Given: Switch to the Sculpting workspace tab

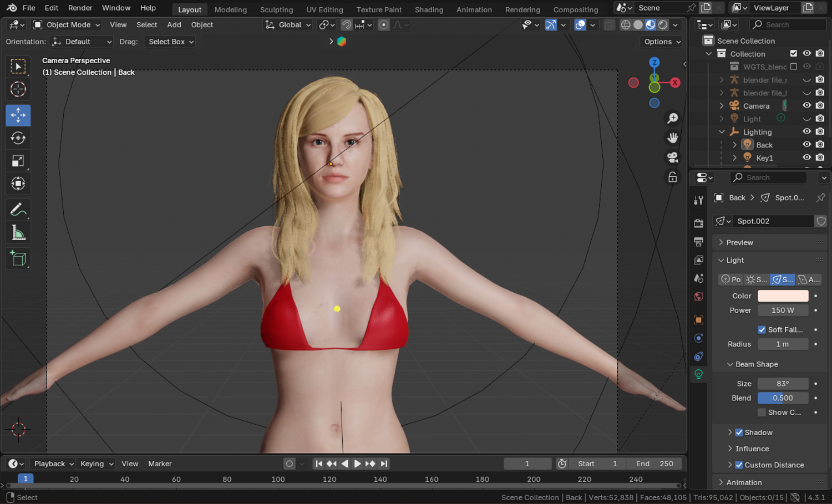Looking at the screenshot, I should (x=276, y=9).
